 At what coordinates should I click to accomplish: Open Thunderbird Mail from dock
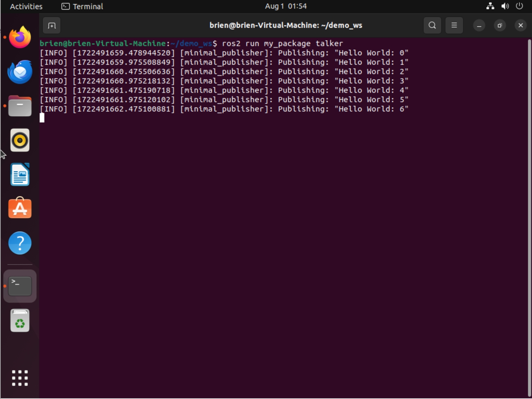pyautogui.click(x=20, y=72)
